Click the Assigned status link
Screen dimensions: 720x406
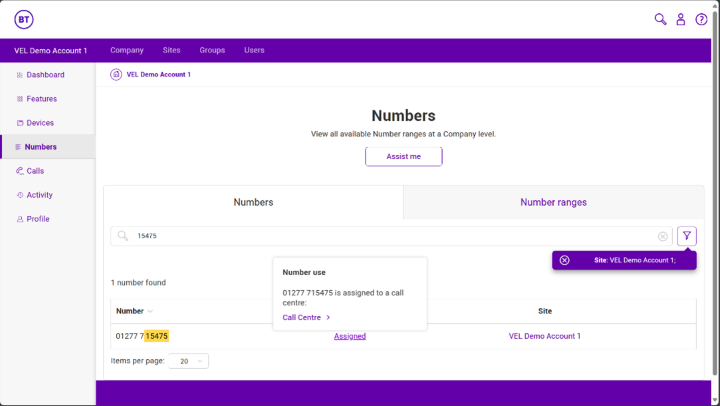(350, 336)
